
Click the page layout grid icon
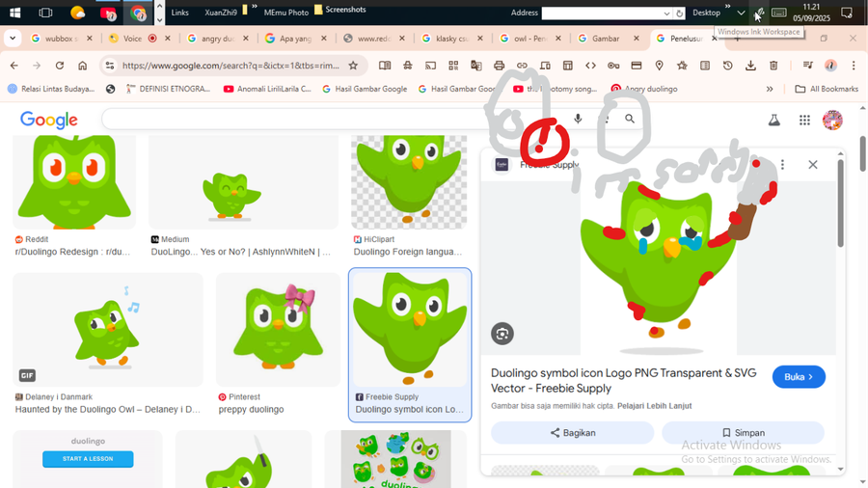click(x=567, y=66)
